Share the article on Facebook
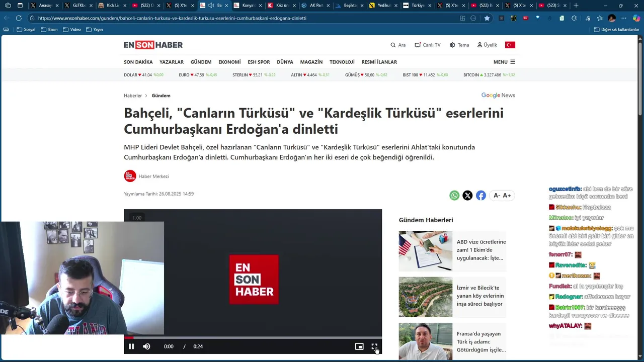Viewport: 644px width, 362px height. tap(481, 196)
